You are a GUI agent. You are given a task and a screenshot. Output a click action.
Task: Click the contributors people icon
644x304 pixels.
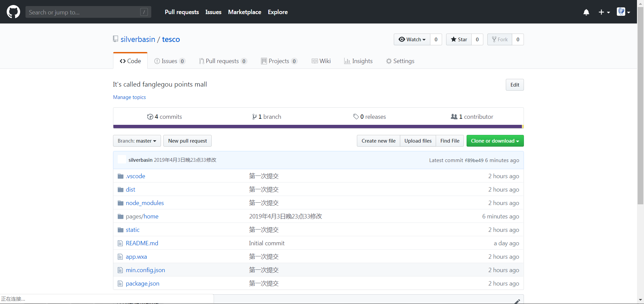pyautogui.click(x=454, y=117)
